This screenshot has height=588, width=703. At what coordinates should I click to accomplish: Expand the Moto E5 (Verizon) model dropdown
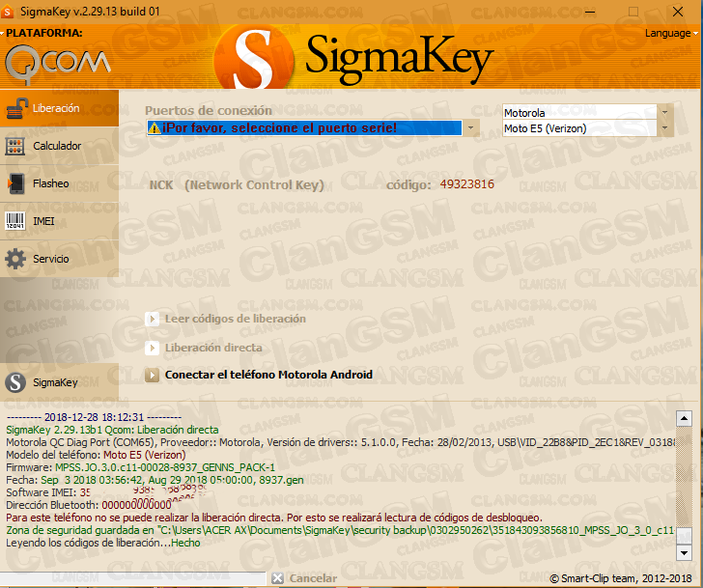pyautogui.click(x=665, y=128)
